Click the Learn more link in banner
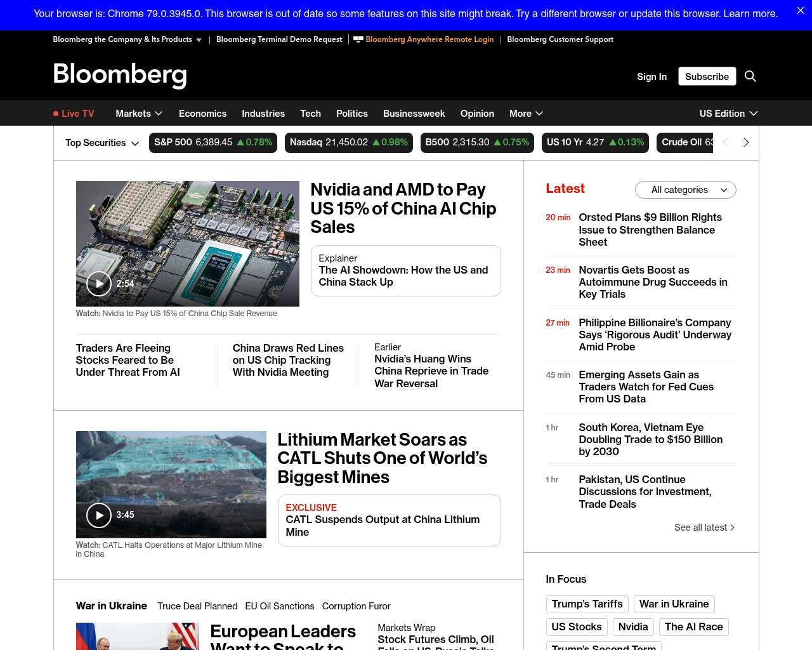 tap(750, 13)
